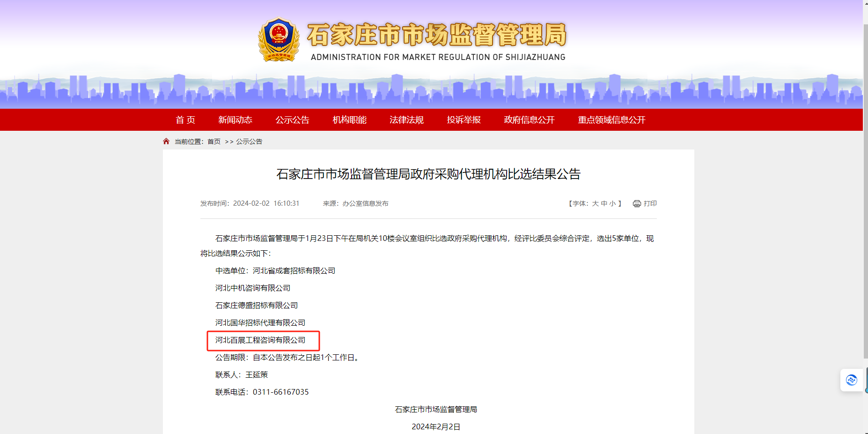Click the site title 石家庄市市场监督管理局 banner

coord(436,35)
